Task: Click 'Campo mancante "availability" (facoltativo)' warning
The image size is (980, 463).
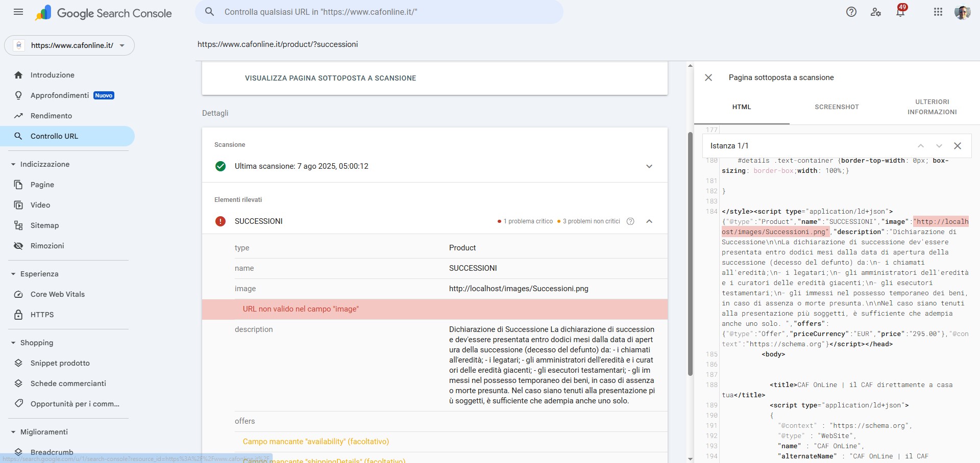Action: click(x=316, y=442)
